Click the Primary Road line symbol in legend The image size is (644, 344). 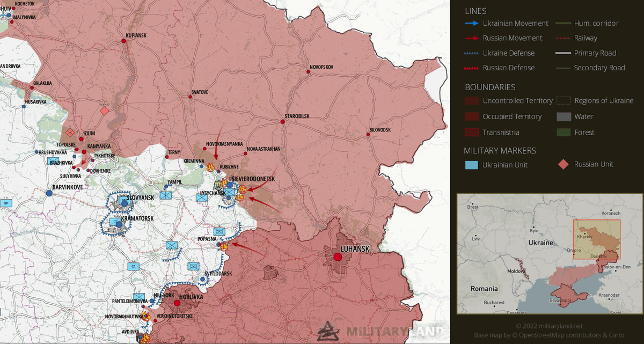click(x=563, y=53)
